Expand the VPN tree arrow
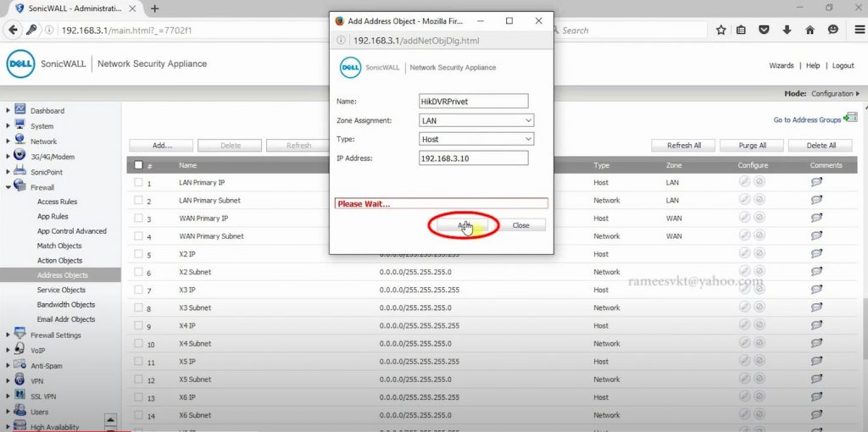 pos(8,380)
